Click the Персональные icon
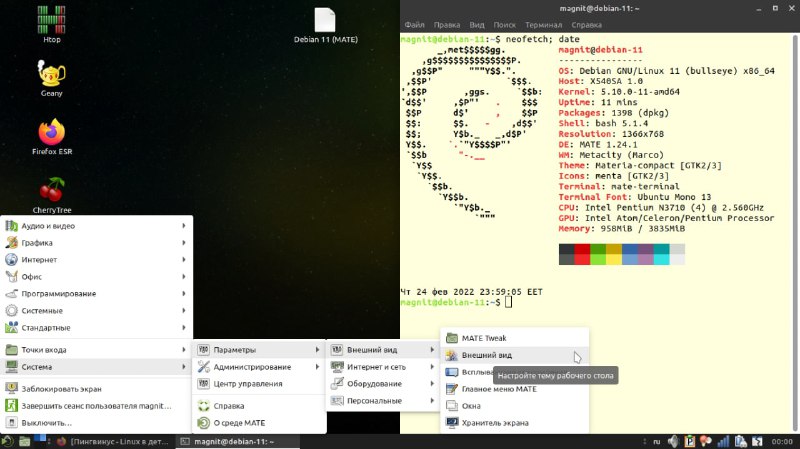 (x=337, y=401)
